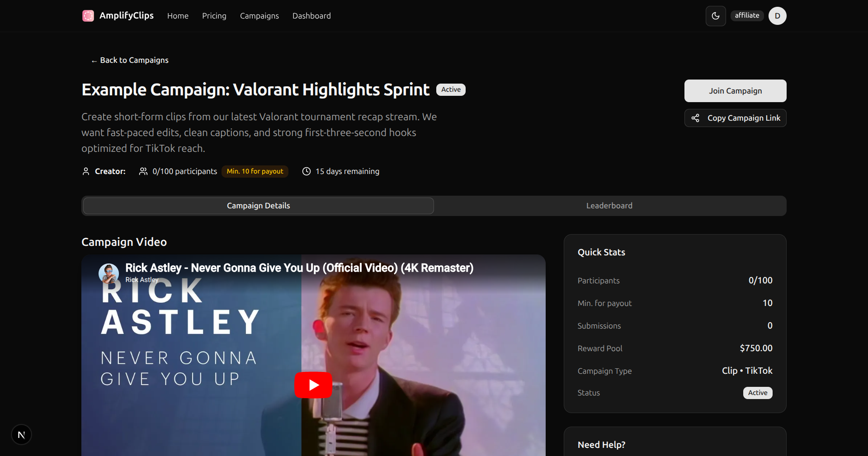
Task: Select the Campaign Details tab
Action: pos(259,206)
